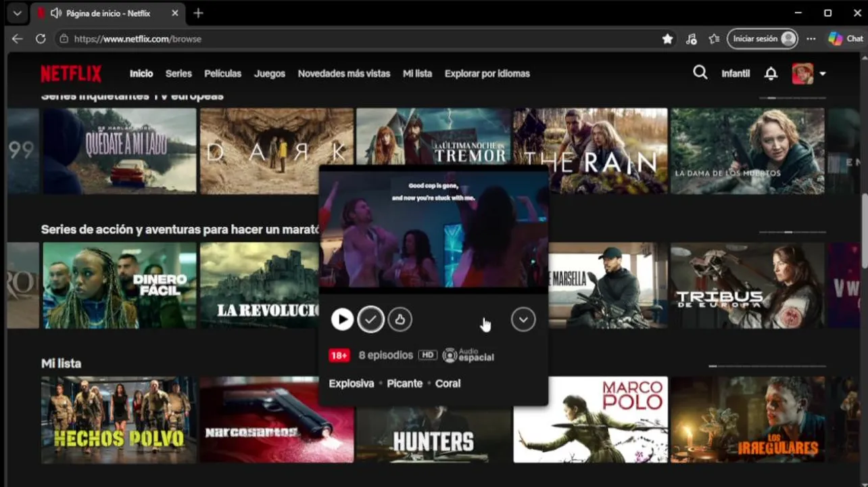Click the Coral tag

point(448,384)
